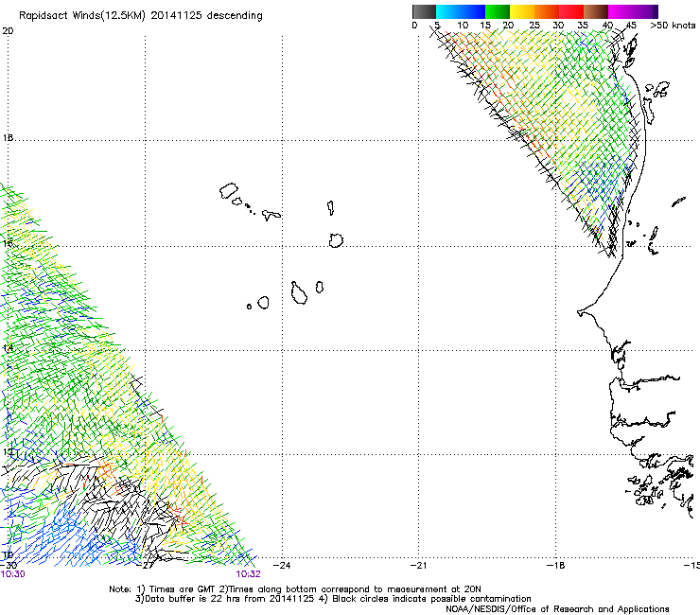Image resolution: width=700 pixels, height=615 pixels.
Task: Click the longitude label '-18'
Action: (556, 566)
